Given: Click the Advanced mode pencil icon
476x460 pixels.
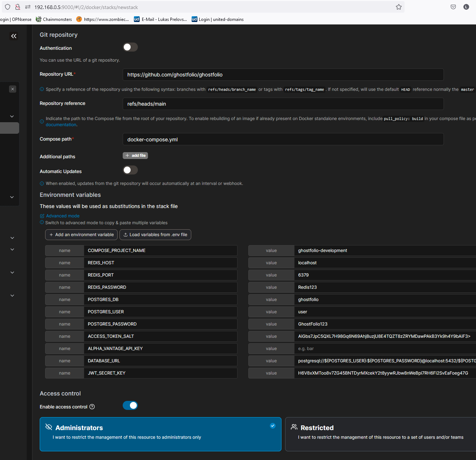Looking at the screenshot, I should pyautogui.click(x=42, y=216).
